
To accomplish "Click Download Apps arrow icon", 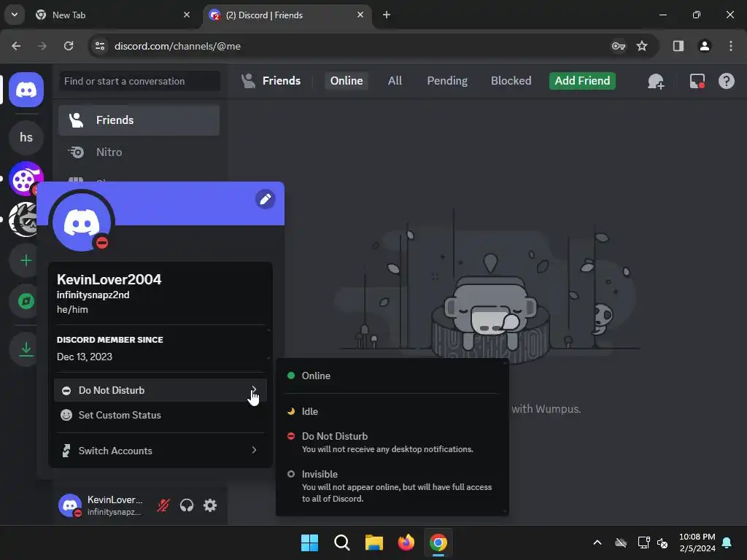I will click(26, 349).
